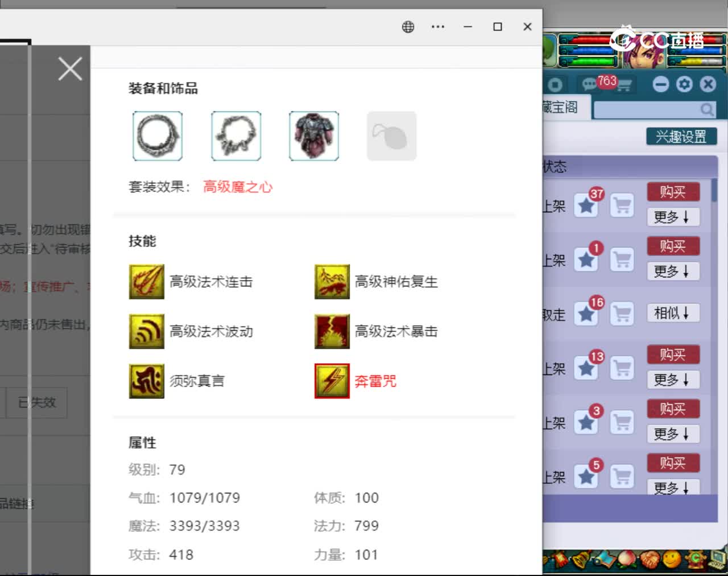Toggle favorite star with badge 1
The image size is (728, 576).
586,260
